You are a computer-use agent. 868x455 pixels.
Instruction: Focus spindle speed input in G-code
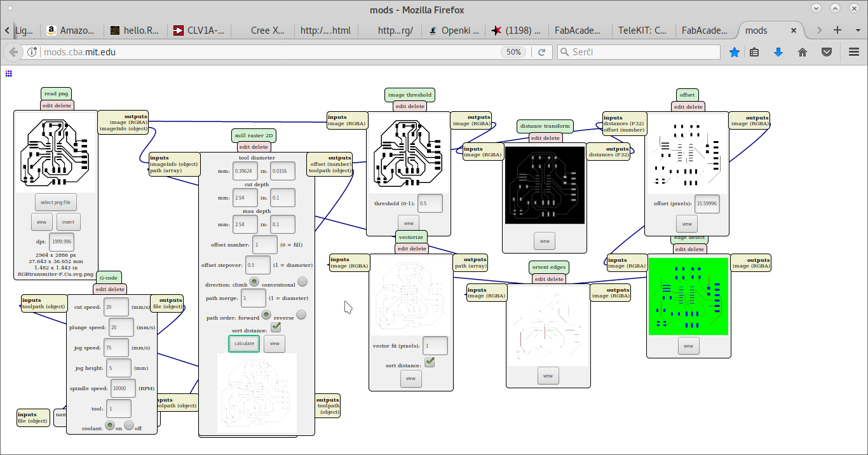123,388
